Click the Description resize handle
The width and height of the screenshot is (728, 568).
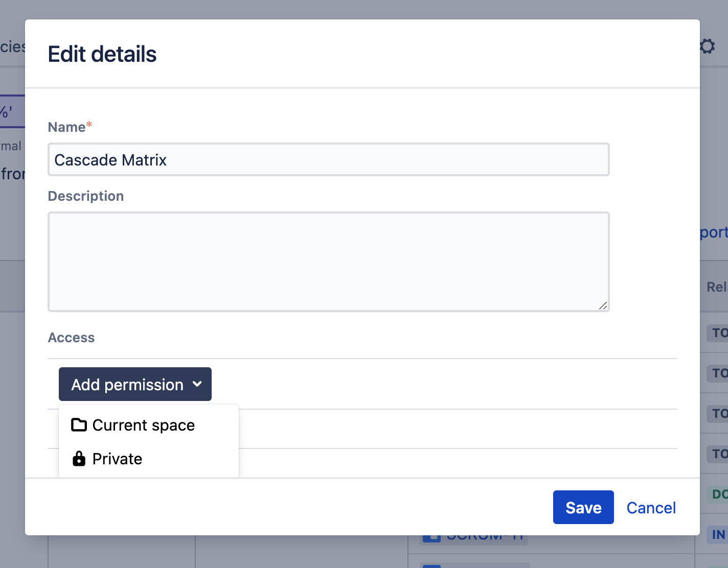tap(603, 305)
